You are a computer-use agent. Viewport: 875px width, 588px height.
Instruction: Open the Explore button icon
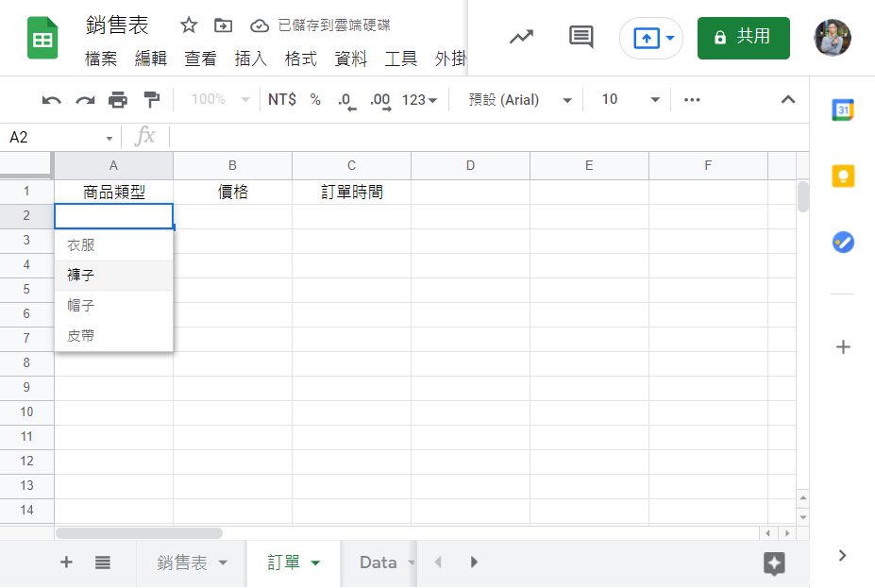774,563
